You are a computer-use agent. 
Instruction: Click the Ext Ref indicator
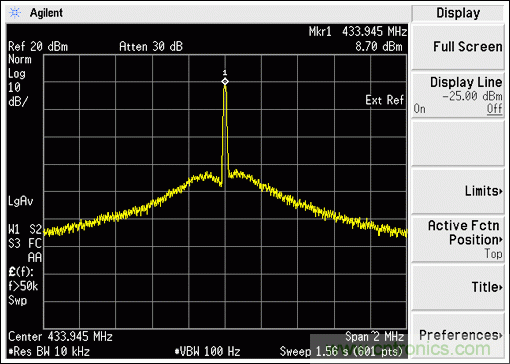click(x=384, y=100)
